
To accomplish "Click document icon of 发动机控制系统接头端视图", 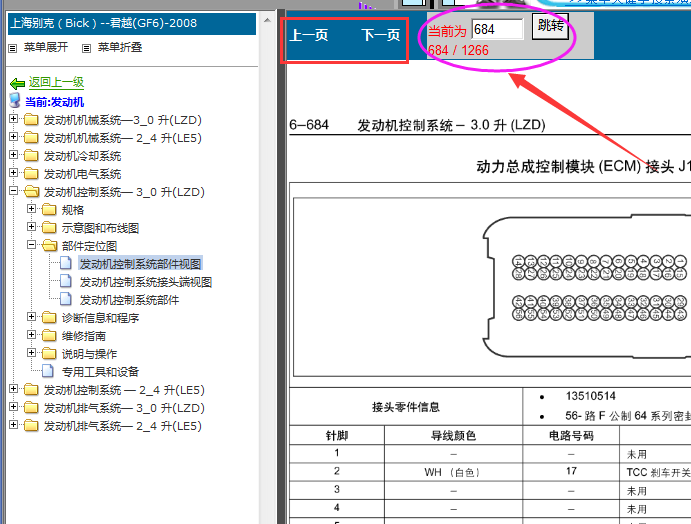I will pyautogui.click(x=66, y=281).
